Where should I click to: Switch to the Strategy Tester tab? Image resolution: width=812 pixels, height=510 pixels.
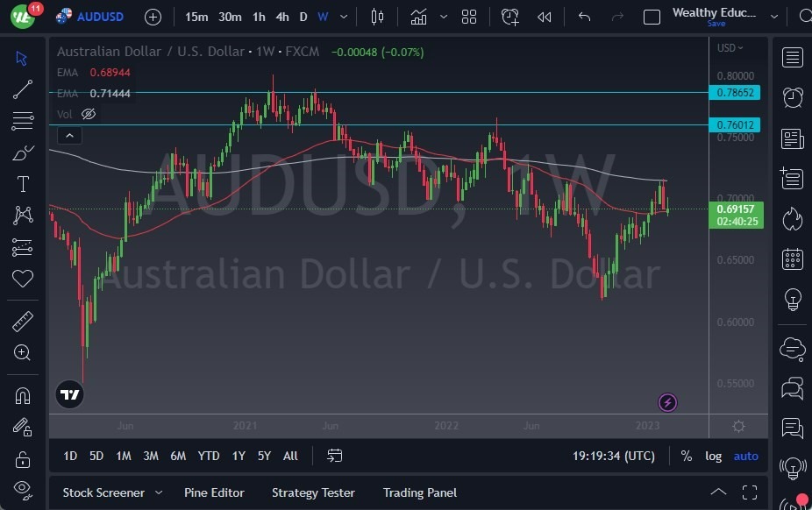313,492
